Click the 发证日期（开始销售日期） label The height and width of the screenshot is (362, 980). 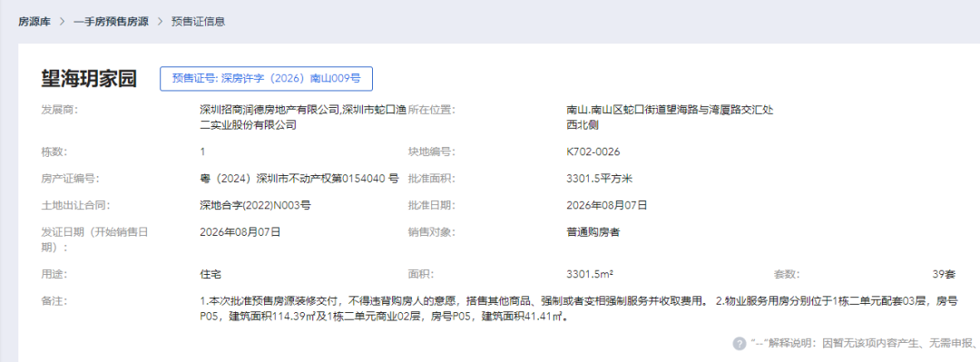tap(94, 240)
